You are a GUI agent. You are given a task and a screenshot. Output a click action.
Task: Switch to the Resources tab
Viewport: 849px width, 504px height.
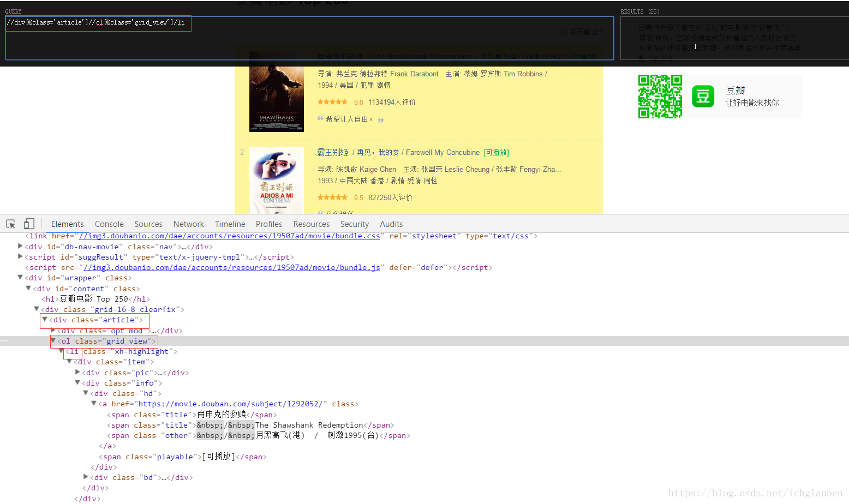point(312,224)
